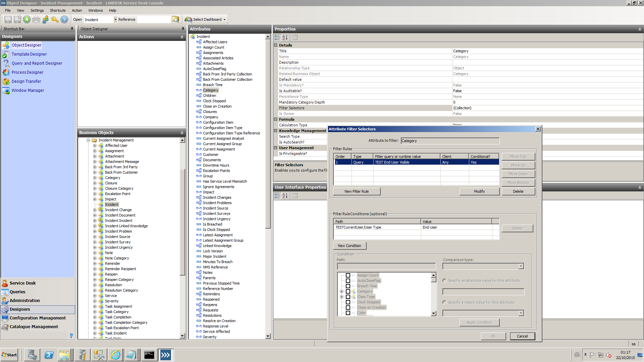Click the Reference input field

tap(154, 19)
